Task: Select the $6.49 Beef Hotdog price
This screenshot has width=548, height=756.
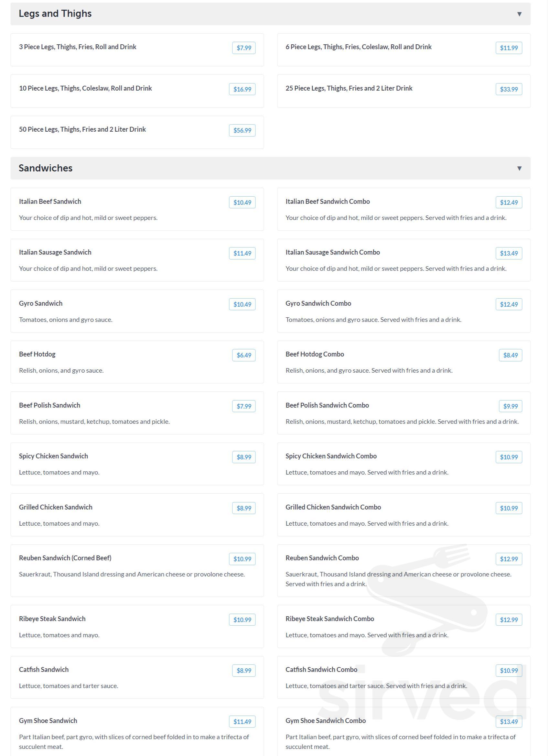Action: pyautogui.click(x=244, y=355)
